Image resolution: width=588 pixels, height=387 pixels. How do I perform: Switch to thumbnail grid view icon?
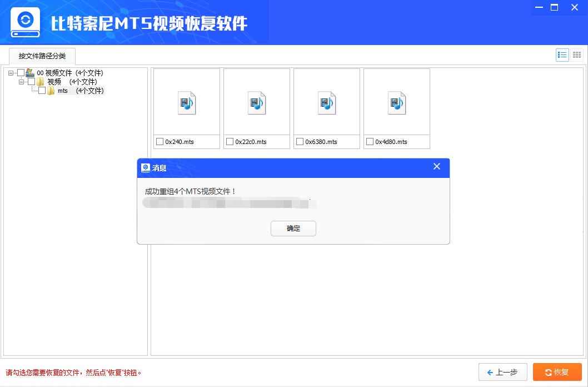tap(577, 55)
